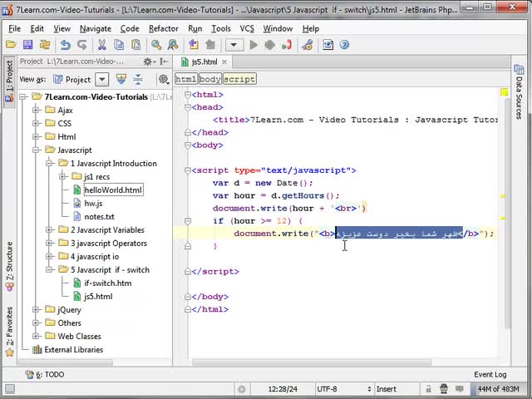Open the 7: Structure side panel
Viewport: 532px width, 399px height.
tap(9, 266)
